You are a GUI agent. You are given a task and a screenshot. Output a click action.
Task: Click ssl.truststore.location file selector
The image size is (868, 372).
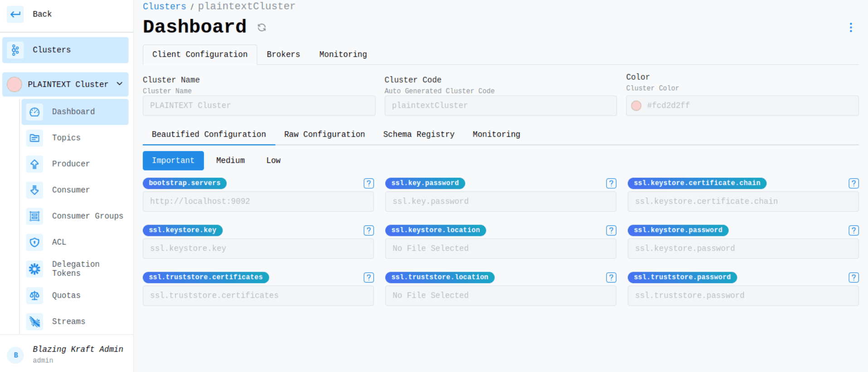[501, 296]
